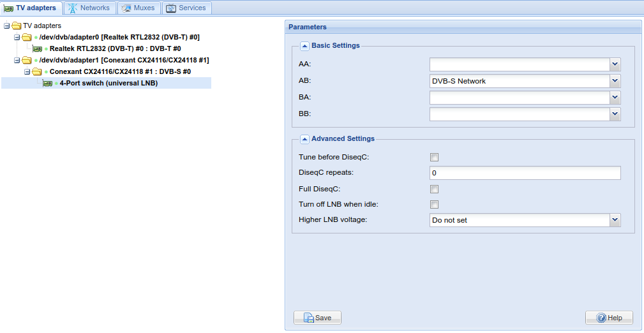Click the Networks tab antenna icon
Viewport: 644px width, 333px height.
73,8
